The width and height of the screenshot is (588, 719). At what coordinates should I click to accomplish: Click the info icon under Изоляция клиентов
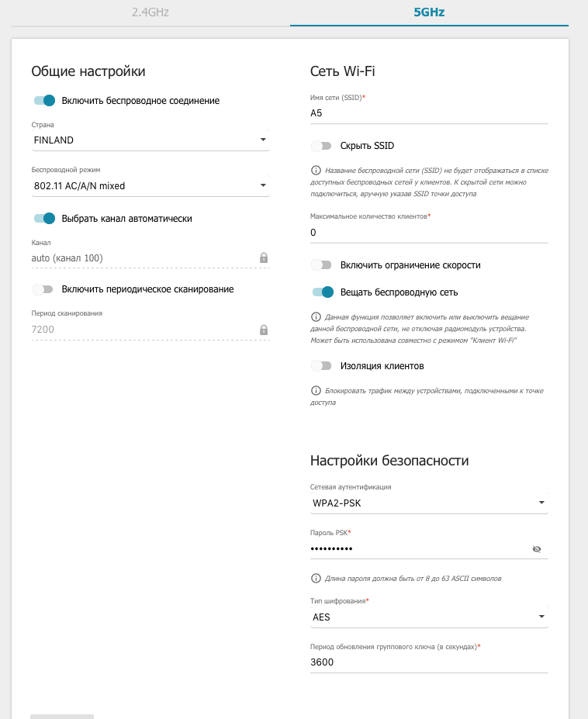tap(316, 390)
